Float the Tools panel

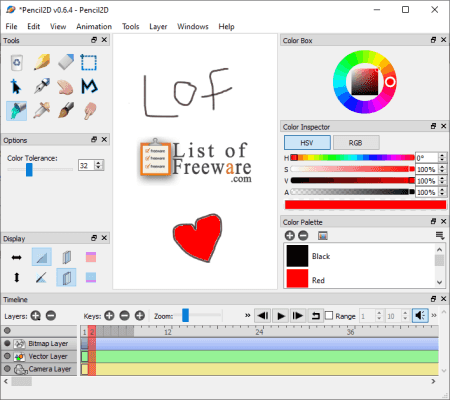[94, 40]
